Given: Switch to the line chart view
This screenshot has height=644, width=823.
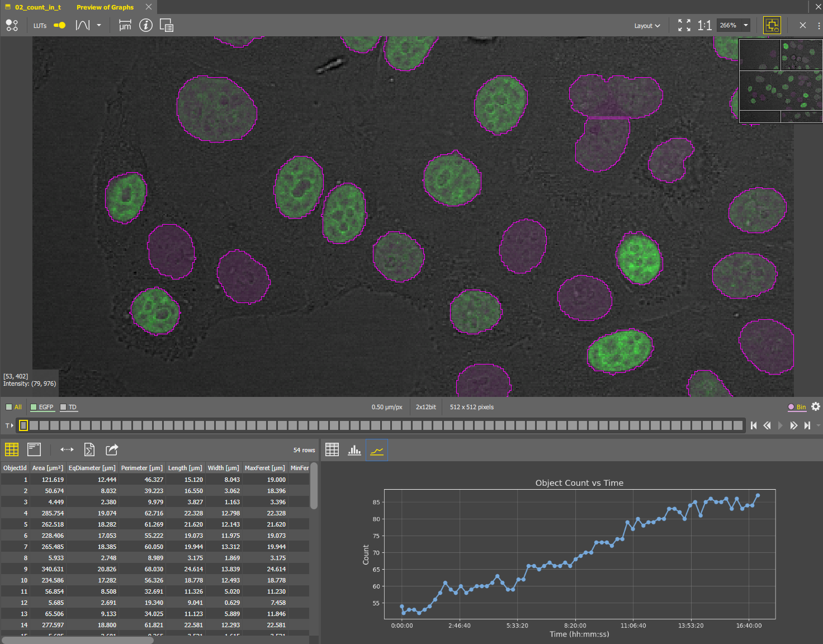Looking at the screenshot, I should 377,450.
